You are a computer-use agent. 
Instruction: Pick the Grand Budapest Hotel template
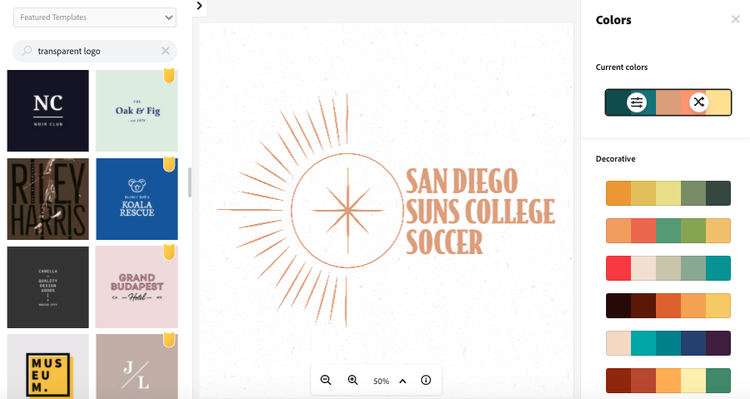click(x=137, y=287)
